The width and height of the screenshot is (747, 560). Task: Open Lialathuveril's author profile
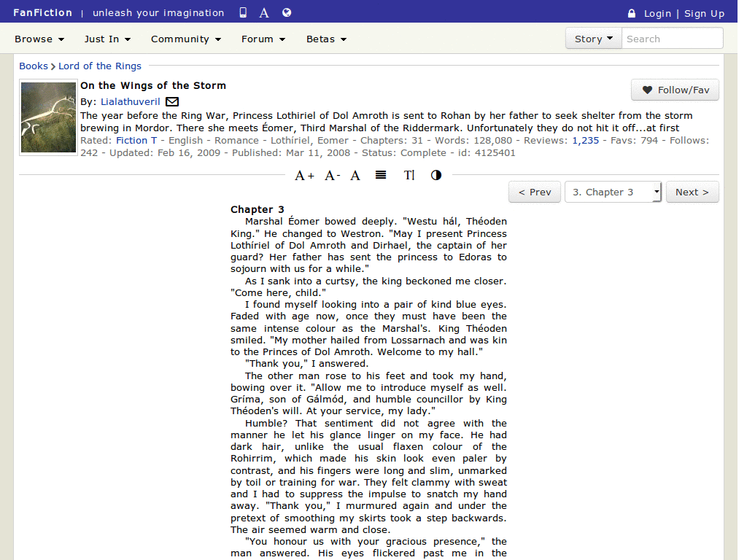tap(131, 101)
